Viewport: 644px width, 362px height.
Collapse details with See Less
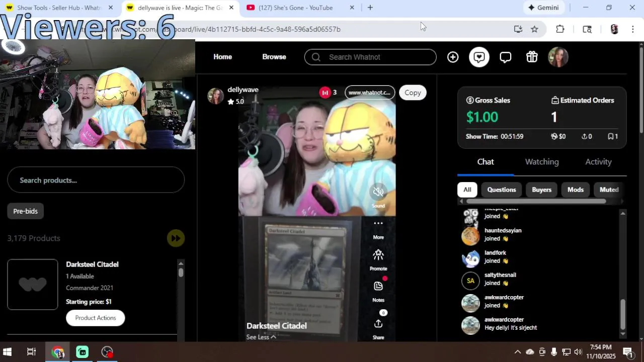(261, 337)
